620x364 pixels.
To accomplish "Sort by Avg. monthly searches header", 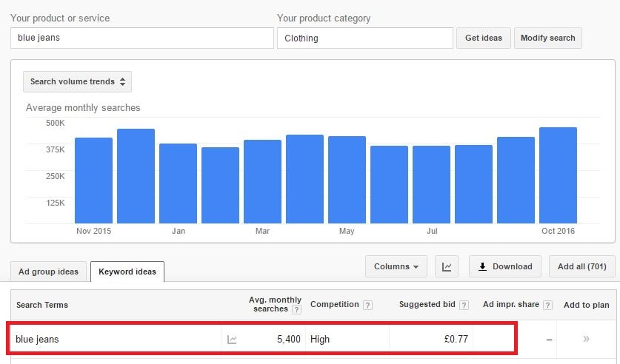I will (x=275, y=304).
